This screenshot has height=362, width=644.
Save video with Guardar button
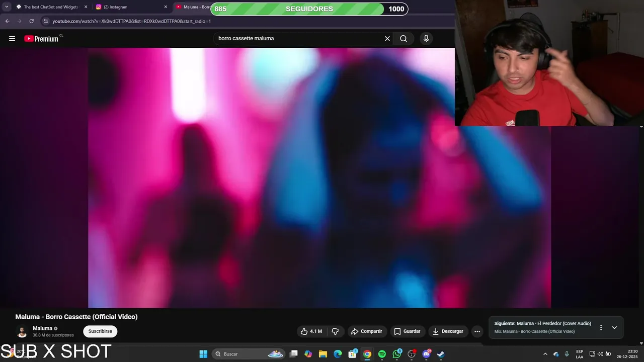[407, 331]
